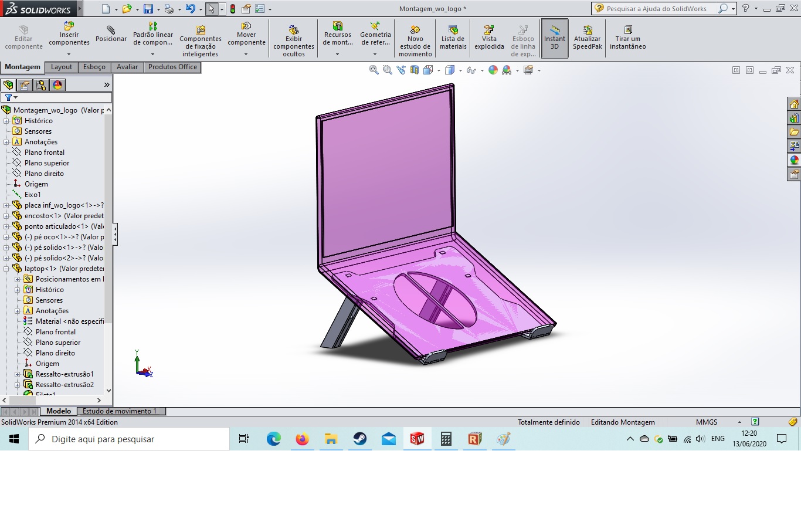Click the Mover componente tool

[x=246, y=34]
